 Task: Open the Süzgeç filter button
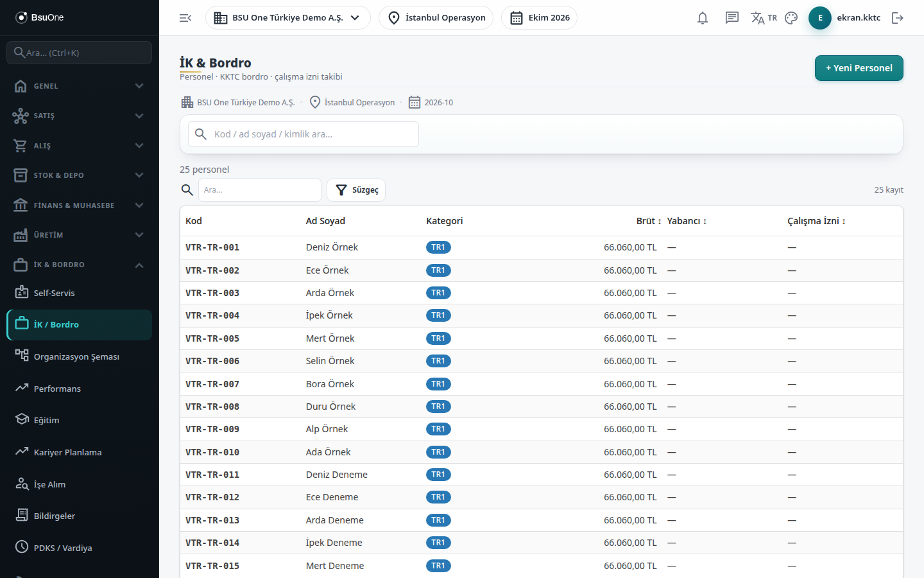[x=356, y=190]
